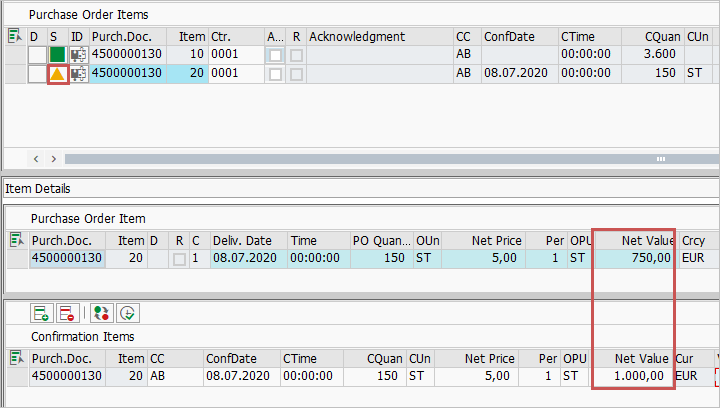720x408 pixels.
Task: Open layout menu of Purchase Order Items grid
Action: point(14,37)
